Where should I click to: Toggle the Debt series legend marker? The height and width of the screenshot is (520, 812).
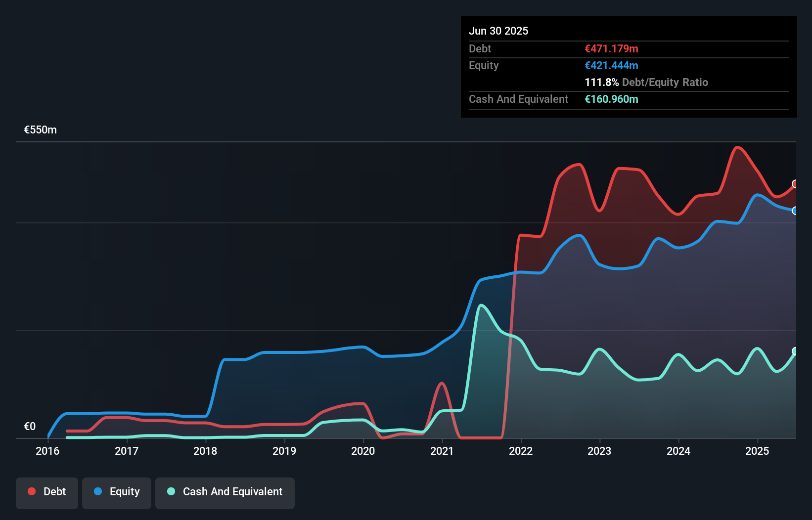pos(31,492)
